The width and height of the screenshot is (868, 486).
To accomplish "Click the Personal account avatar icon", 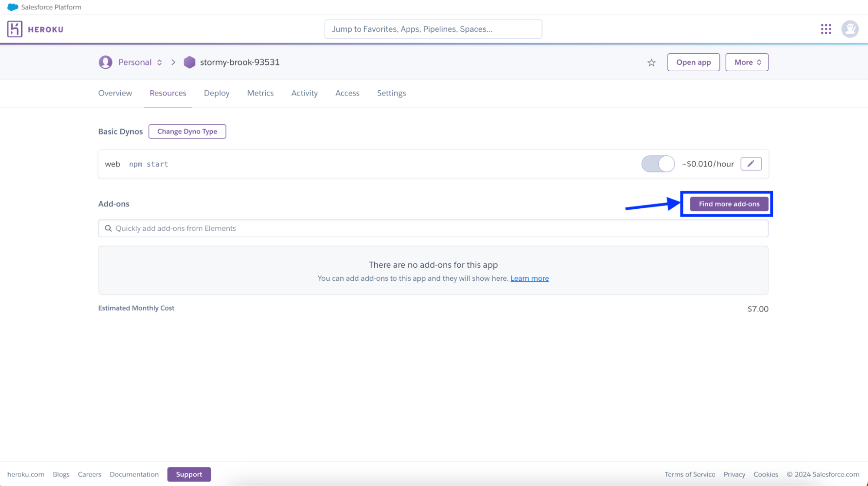I will coord(105,62).
